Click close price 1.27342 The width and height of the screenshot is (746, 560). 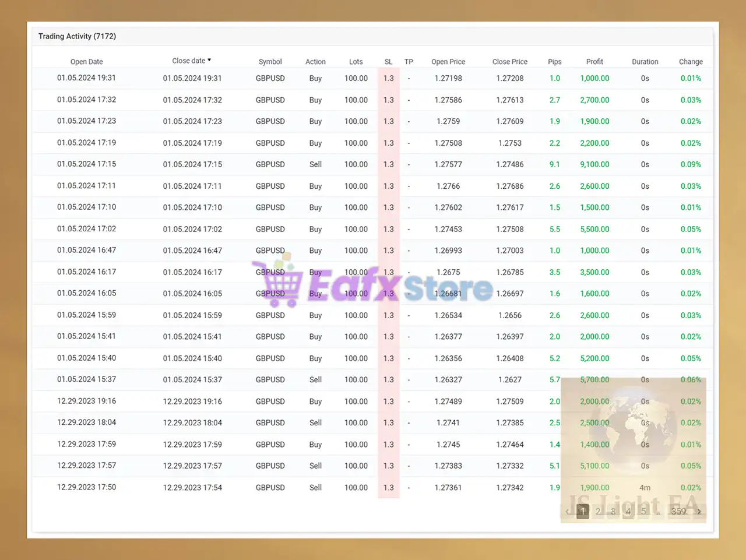point(510,488)
